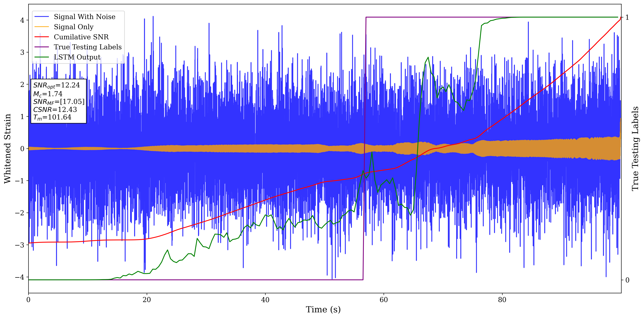Click the SNRopt=12.24 annotation text
The width and height of the screenshot is (644, 318).
click(x=56, y=85)
